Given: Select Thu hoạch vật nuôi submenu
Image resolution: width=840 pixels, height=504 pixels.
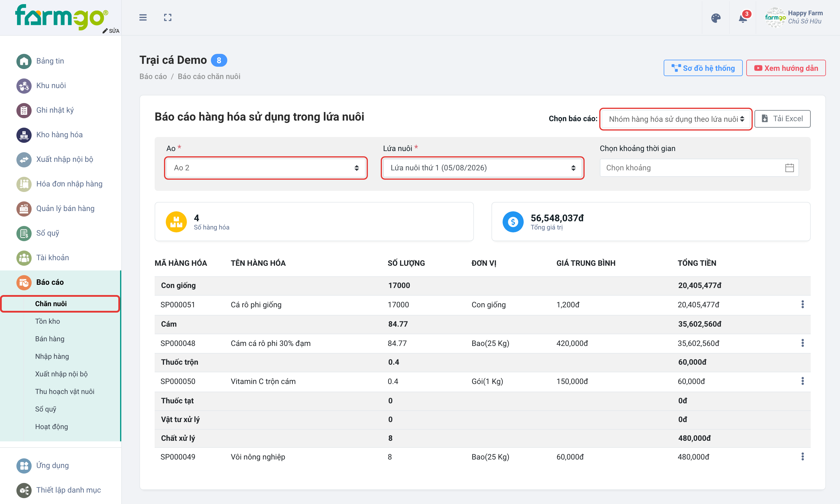Looking at the screenshot, I should click(64, 392).
